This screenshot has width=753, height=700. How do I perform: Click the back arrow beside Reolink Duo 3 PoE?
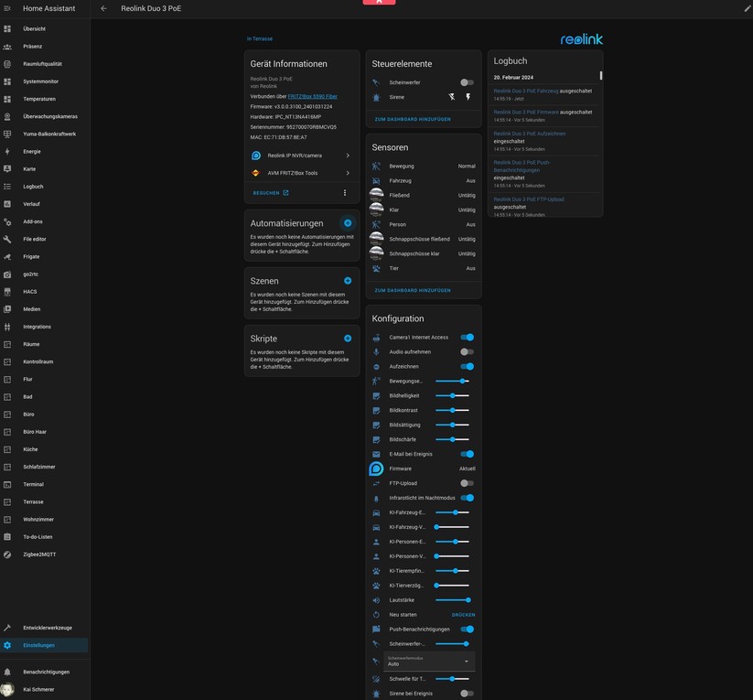[x=103, y=8]
